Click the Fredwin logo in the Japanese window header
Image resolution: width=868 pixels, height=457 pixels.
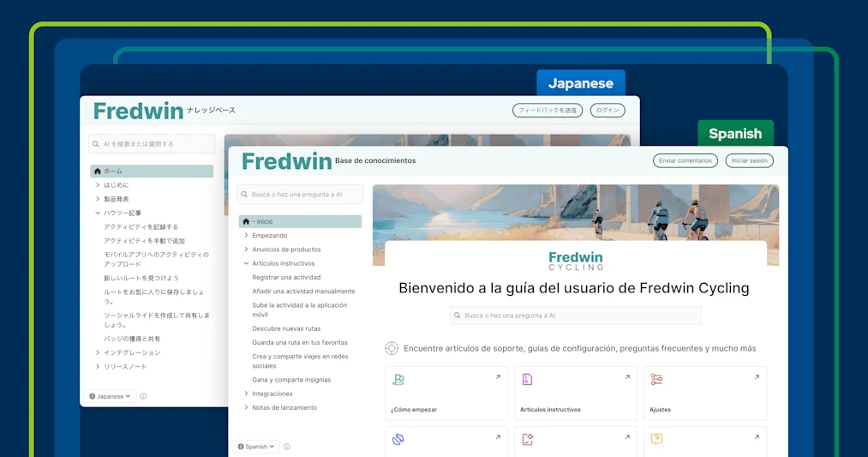pyautogui.click(x=138, y=111)
